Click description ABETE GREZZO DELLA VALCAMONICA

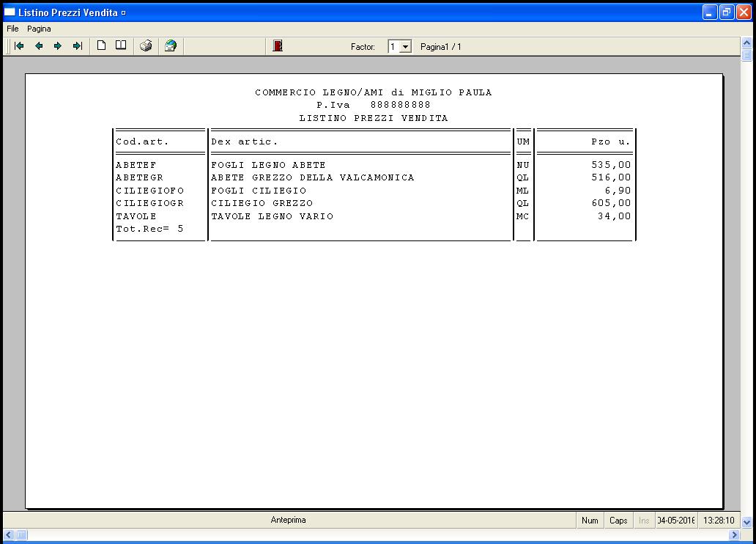coord(312,177)
